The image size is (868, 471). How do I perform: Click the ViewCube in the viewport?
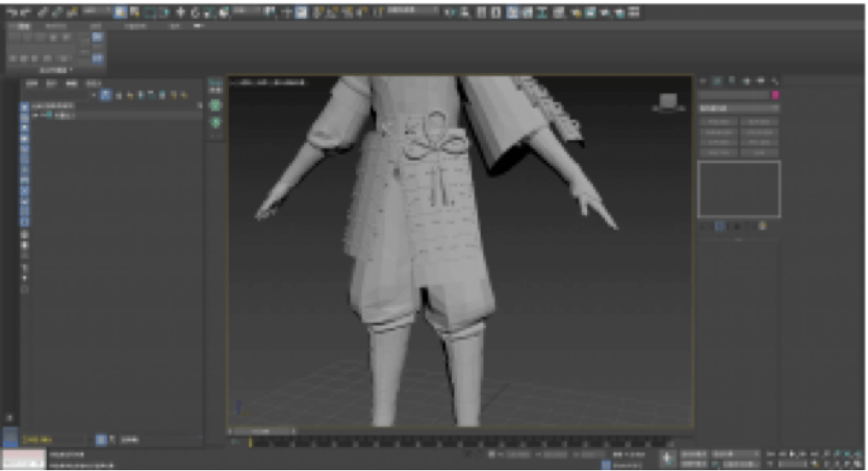click(x=670, y=101)
